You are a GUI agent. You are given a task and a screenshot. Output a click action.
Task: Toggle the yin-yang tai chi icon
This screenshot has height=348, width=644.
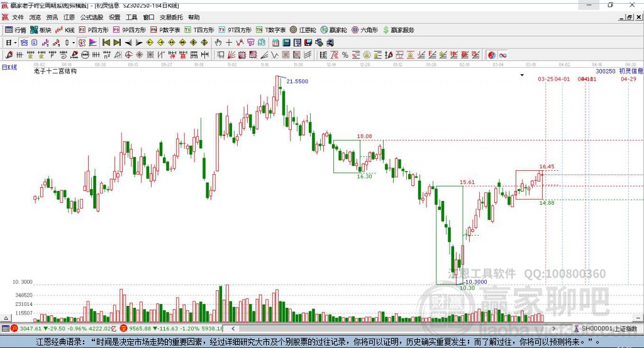(x=491, y=55)
